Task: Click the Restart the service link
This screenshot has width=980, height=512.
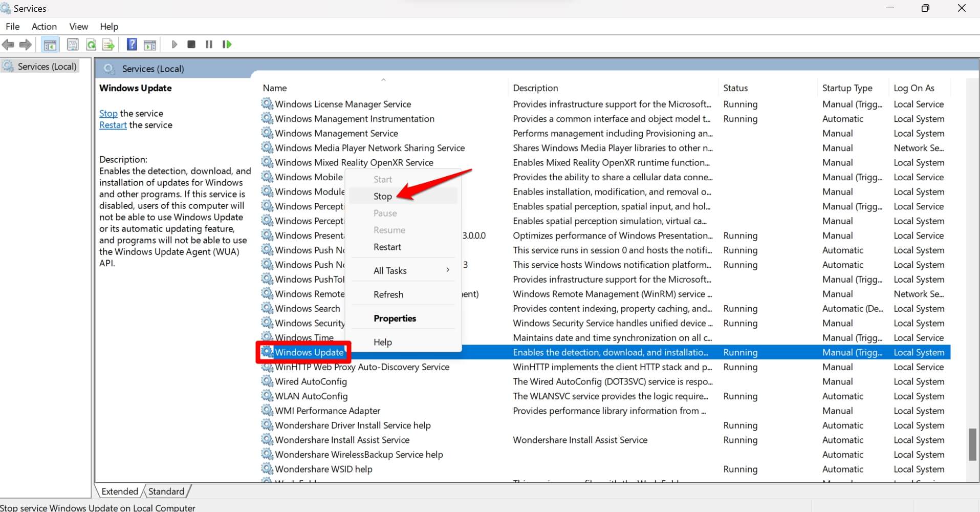Action: pos(113,125)
